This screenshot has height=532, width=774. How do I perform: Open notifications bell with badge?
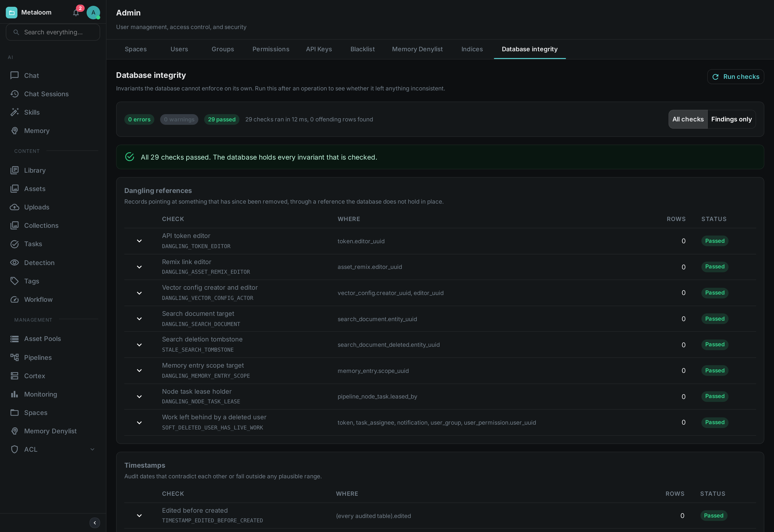(x=76, y=13)
